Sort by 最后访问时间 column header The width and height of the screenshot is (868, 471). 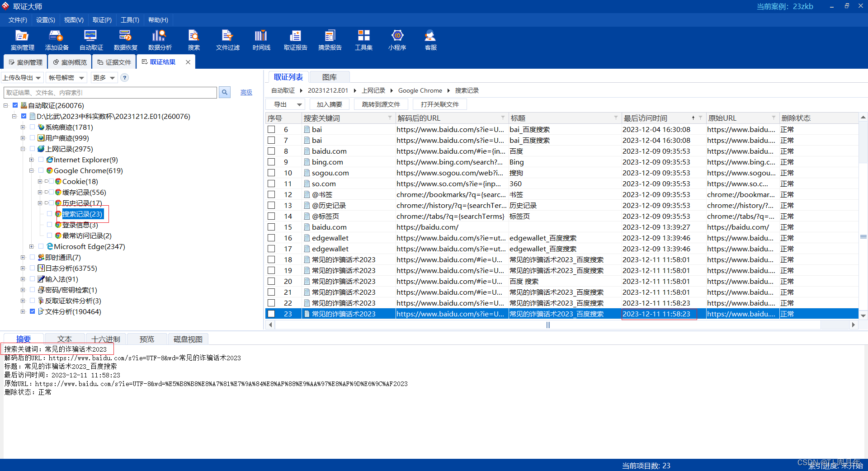645,118
